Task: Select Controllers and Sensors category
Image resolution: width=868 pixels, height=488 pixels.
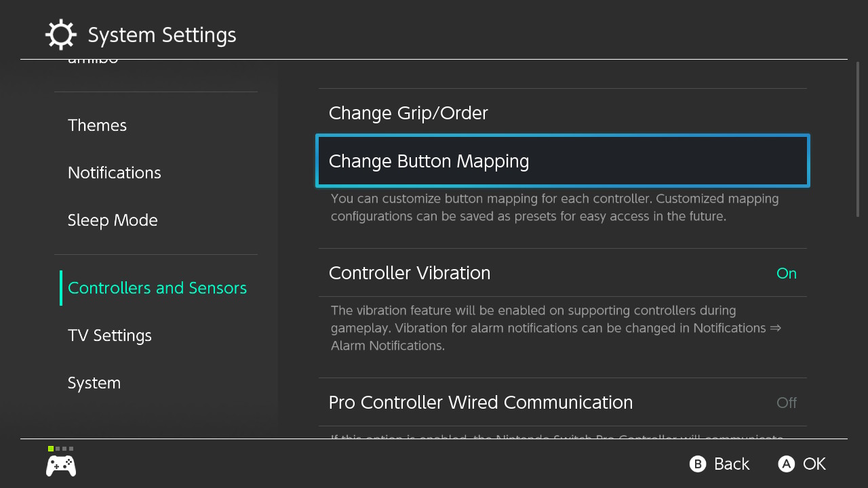Action: pos(156,288)
